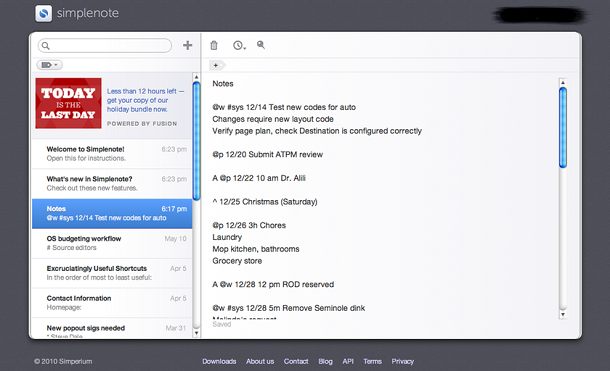610x371 pixels.
Task: Open the Contact Information note
Action: [x=112, y=303]
